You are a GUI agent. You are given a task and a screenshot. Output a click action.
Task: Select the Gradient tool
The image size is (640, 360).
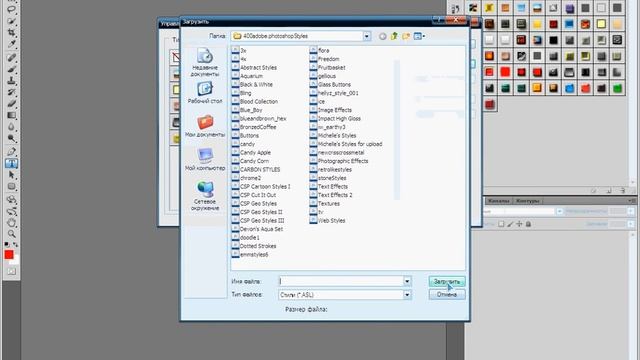[x=11, y=116]
